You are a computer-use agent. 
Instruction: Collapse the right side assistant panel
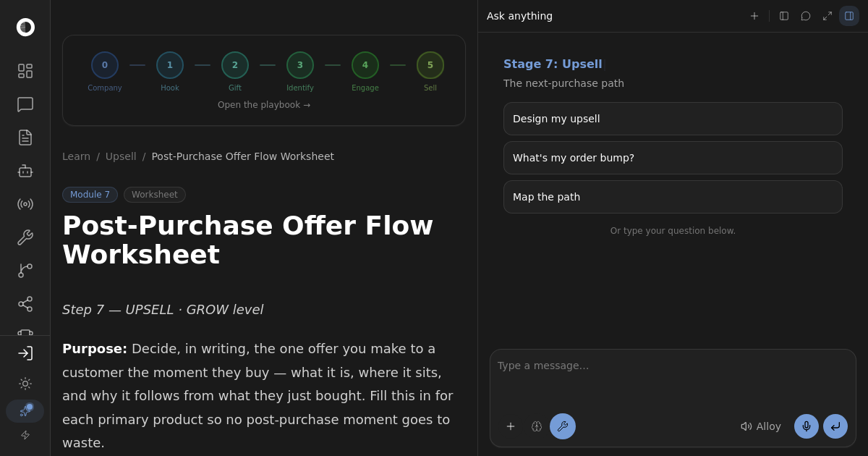(849, 16)
